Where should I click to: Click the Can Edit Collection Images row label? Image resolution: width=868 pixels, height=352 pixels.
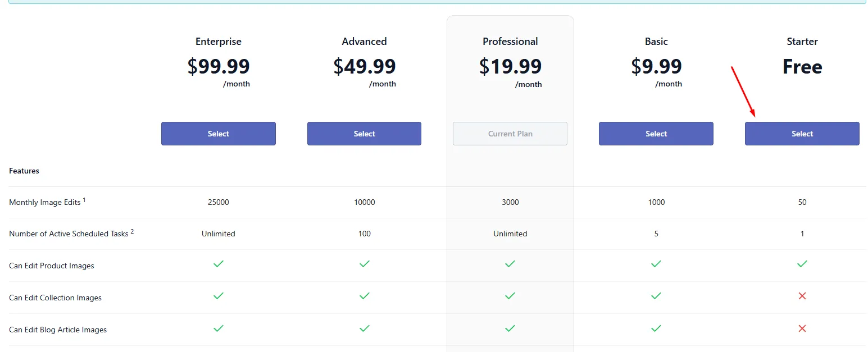55,298
